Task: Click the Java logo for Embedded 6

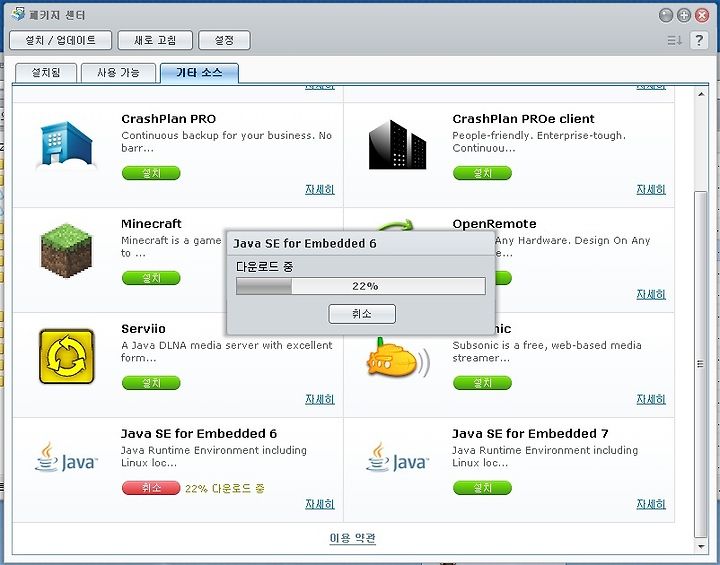Action: click(66, 458)
